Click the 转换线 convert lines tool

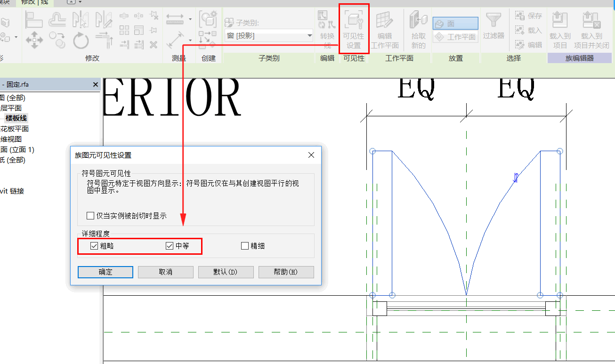point(327,30)
